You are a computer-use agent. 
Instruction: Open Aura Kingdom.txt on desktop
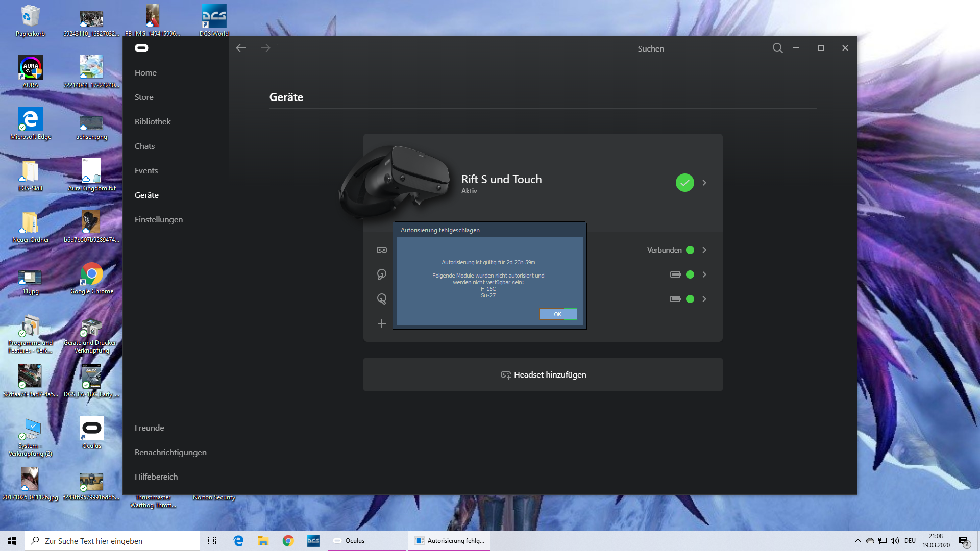click(92, 175)
